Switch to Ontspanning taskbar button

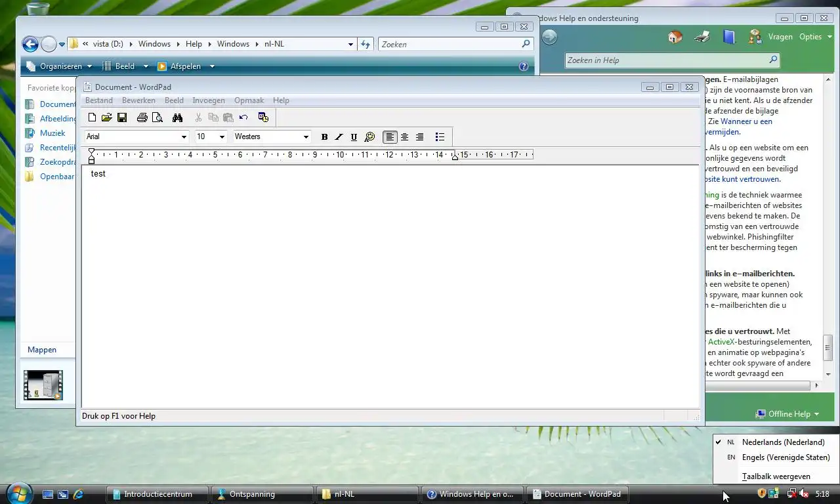coord(262,494)
